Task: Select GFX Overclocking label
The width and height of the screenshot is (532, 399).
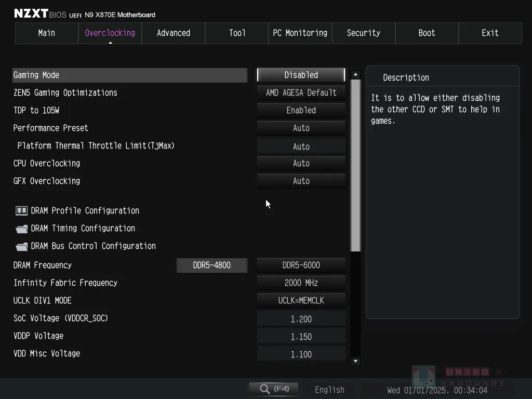Action: coord(46,181)
